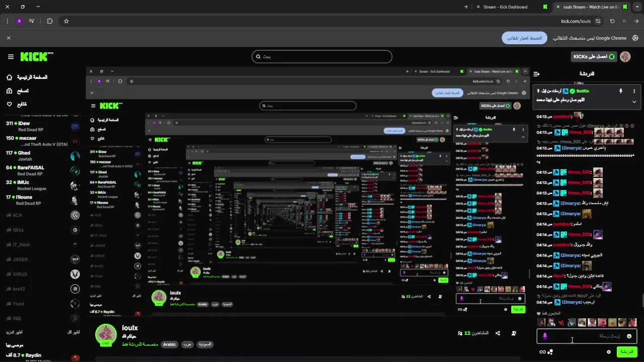Click the Arabic tag under ioulx
Image resolution: width=644 pixels, height=362 pixels.
pos(170,345)
